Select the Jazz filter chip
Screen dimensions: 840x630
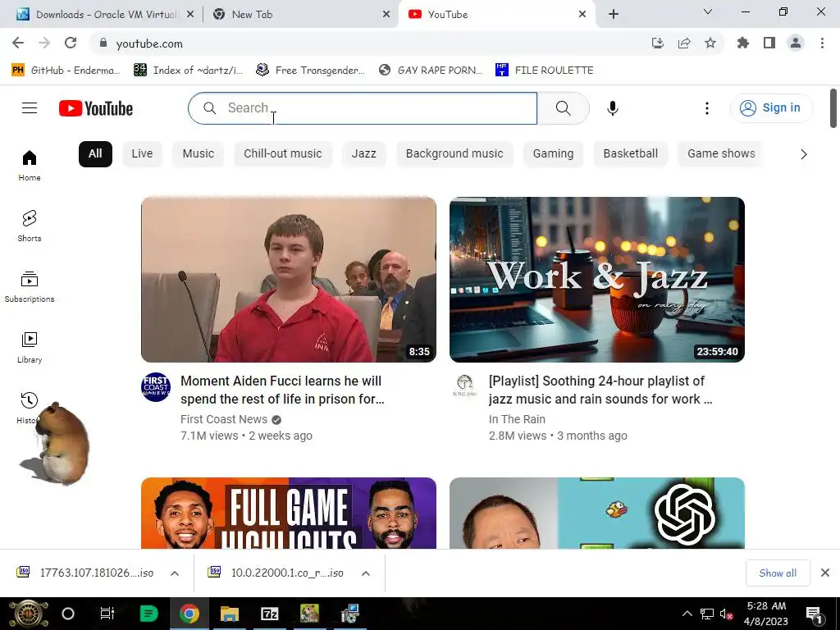(x=363, y=153)
